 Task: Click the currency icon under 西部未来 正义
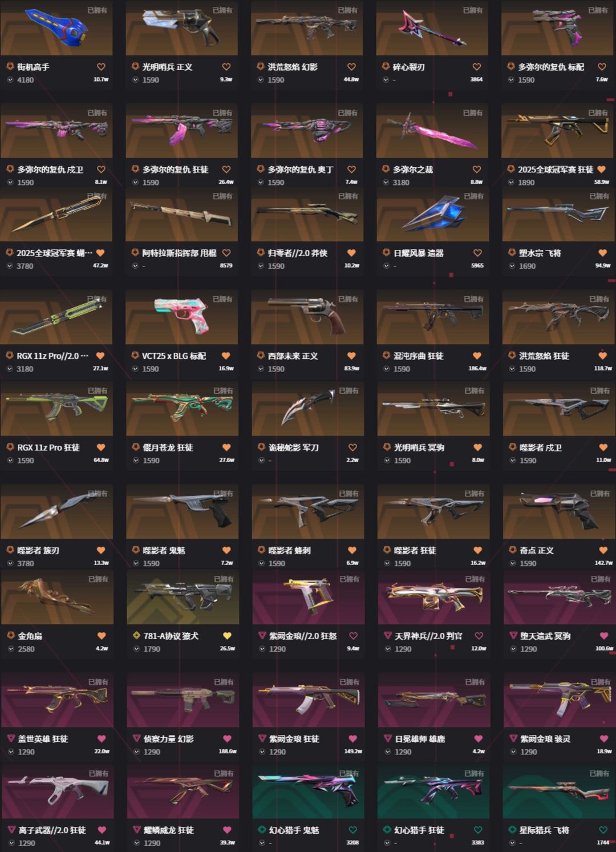261,369
